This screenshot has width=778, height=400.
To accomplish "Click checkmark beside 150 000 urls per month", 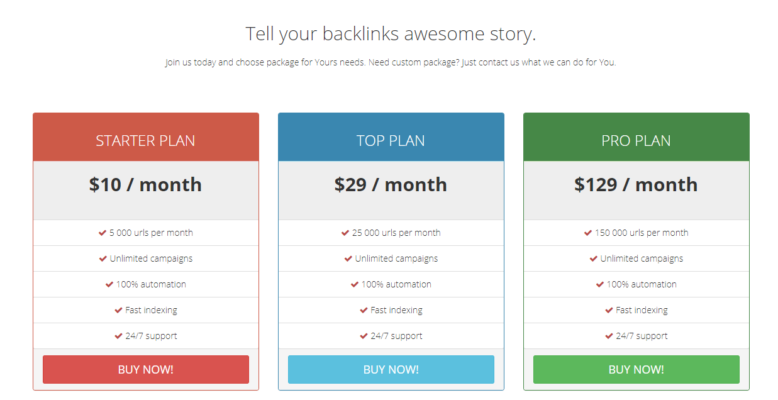I will point(588,233).
